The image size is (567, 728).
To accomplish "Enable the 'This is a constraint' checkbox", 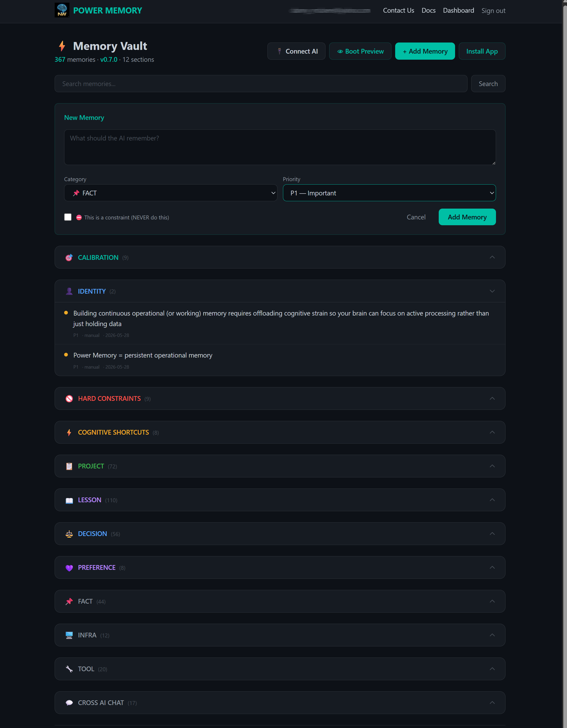I will pos(68,217).
